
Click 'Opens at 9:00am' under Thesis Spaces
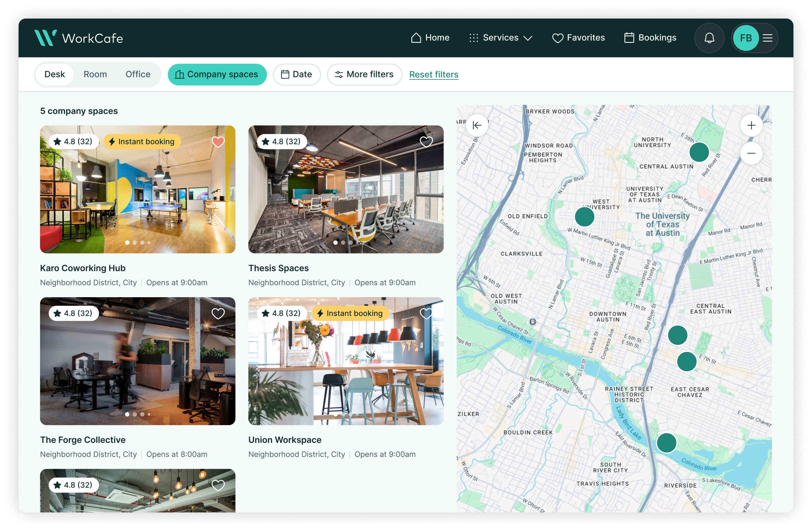(385, 283)
